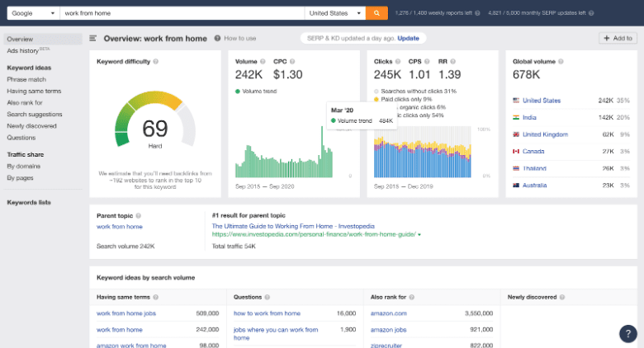The image size is (644, 348).
Task: Open the investopedia.com work-from-home-guide URL
Action: click(x=314, y=234)
